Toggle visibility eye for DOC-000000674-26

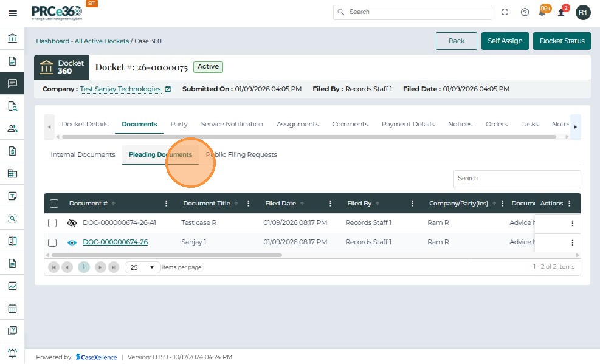[72, 242]
